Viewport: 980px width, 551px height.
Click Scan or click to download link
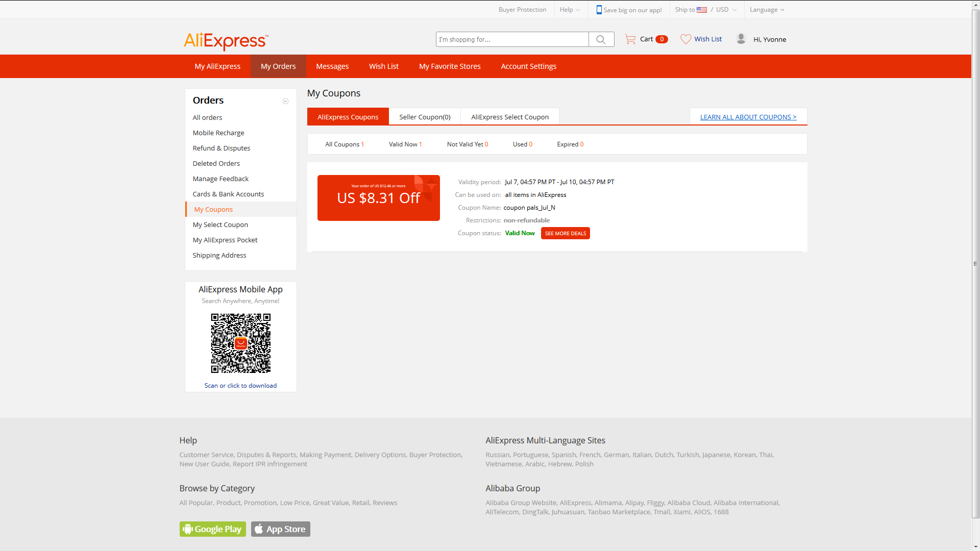click(240, 386)
